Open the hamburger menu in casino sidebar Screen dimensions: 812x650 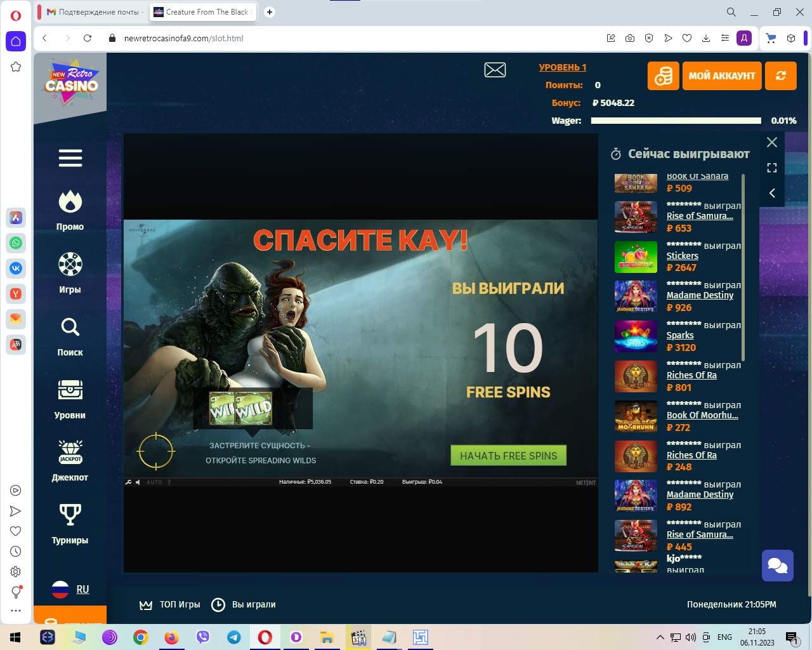coord(70,158)
